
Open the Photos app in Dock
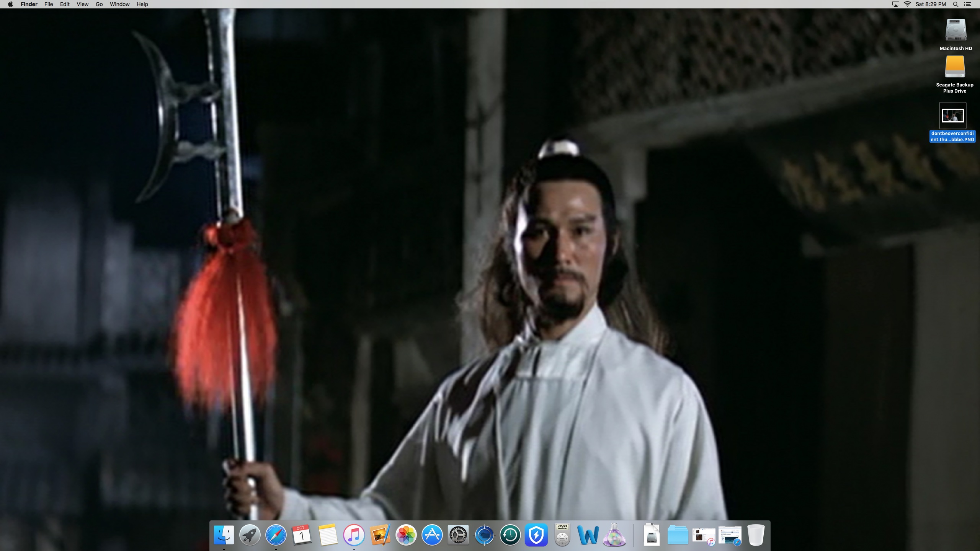pyautogui.click(x=406, y=535)
